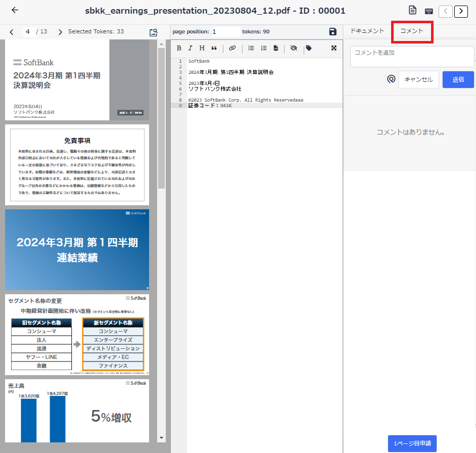
Task: Click the thumbnail scrollbar down arrow
Action: pyautogui.click(x=161, y=438)
